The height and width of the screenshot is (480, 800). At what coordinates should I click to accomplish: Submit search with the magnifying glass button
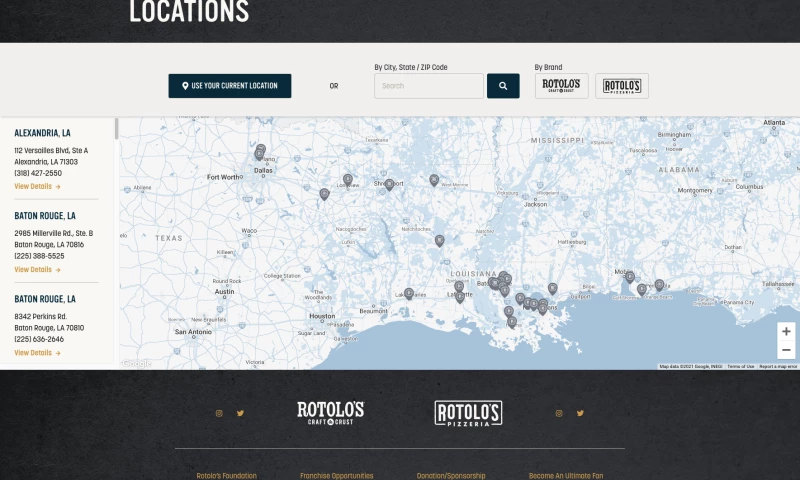[503, 86]
